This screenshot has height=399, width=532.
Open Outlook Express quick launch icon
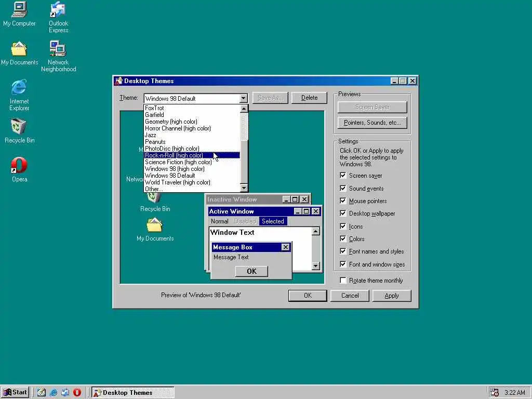(x=65, y=393)
